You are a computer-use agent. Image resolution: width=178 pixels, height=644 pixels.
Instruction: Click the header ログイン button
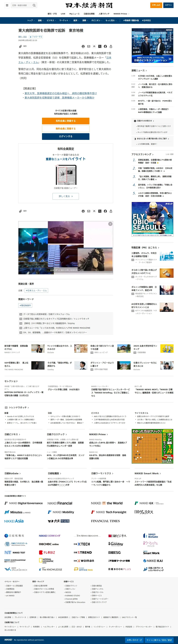[x=168, y=5]
